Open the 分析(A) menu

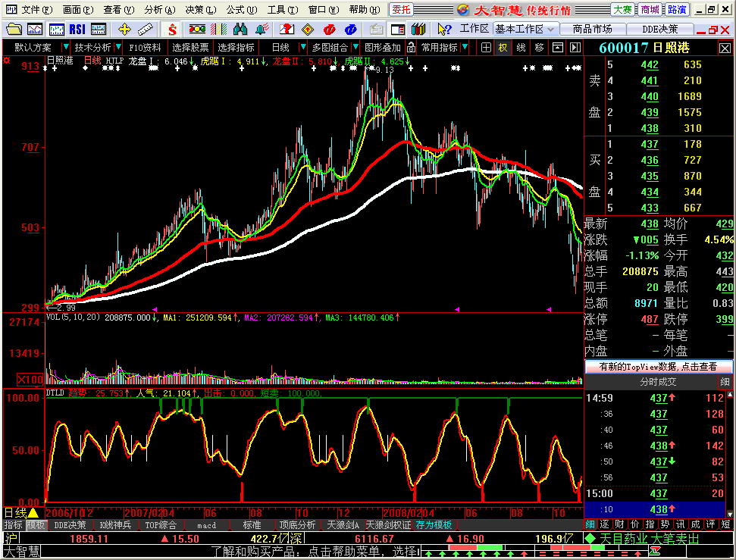pyautogui.click(x=160, y=9)
